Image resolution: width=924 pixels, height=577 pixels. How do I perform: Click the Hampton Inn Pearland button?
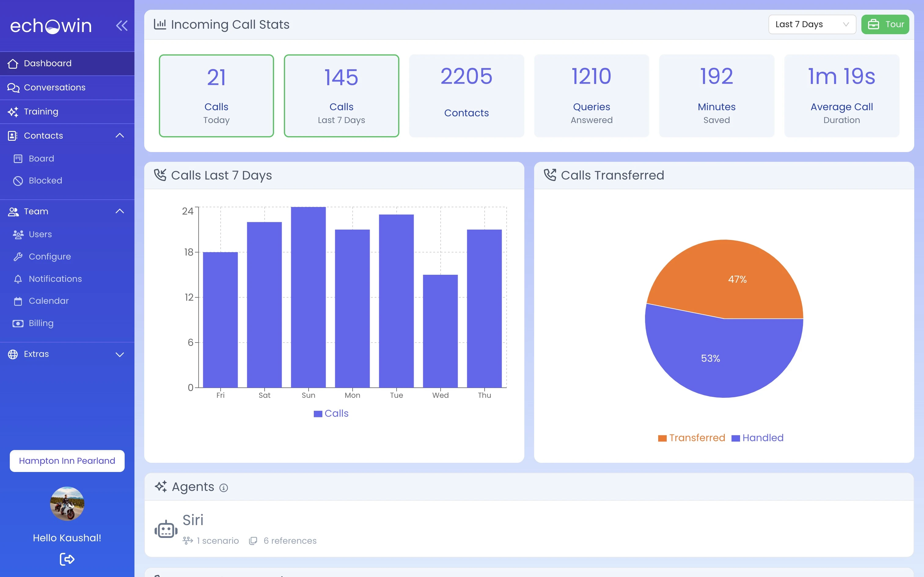pyautogui.click(x=67, y=461)
